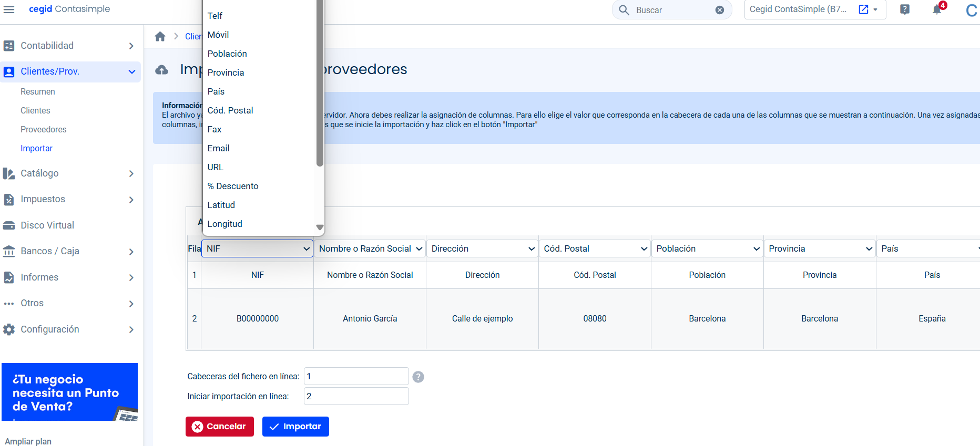Expand the Informes menu chevron
The image size is (980, 446).
tap(131, 277)
